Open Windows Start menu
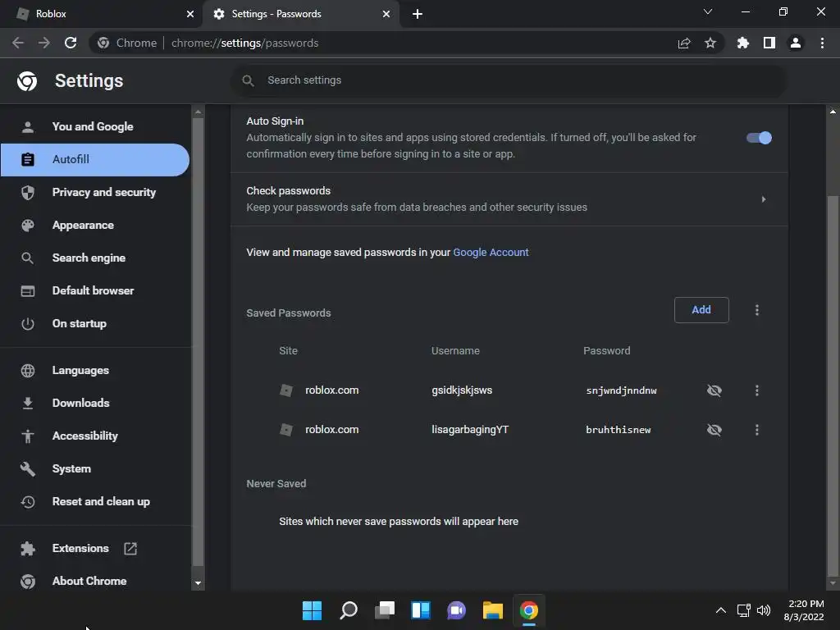This screenshot has width=840, height=630. click(x=312, y=610)
